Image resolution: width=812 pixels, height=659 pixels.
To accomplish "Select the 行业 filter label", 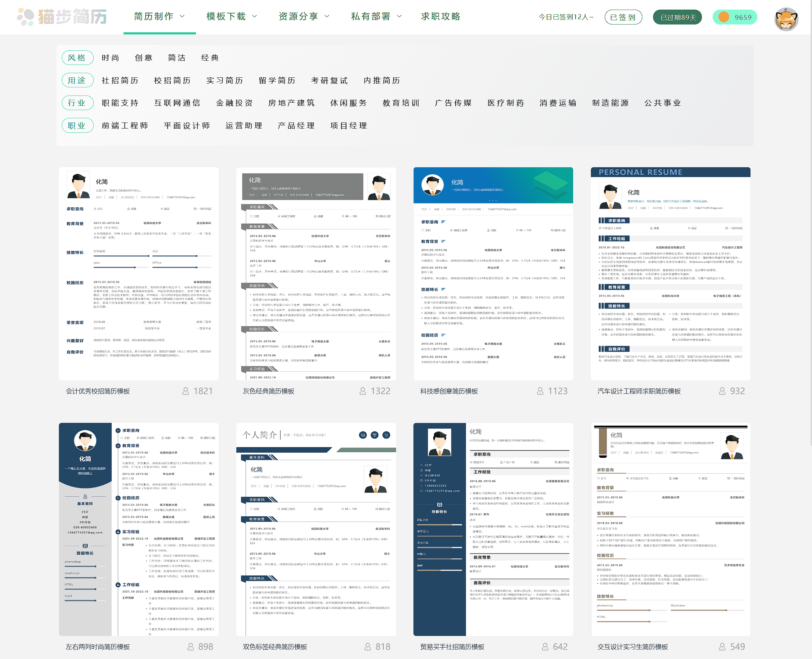I will [77, 103].
